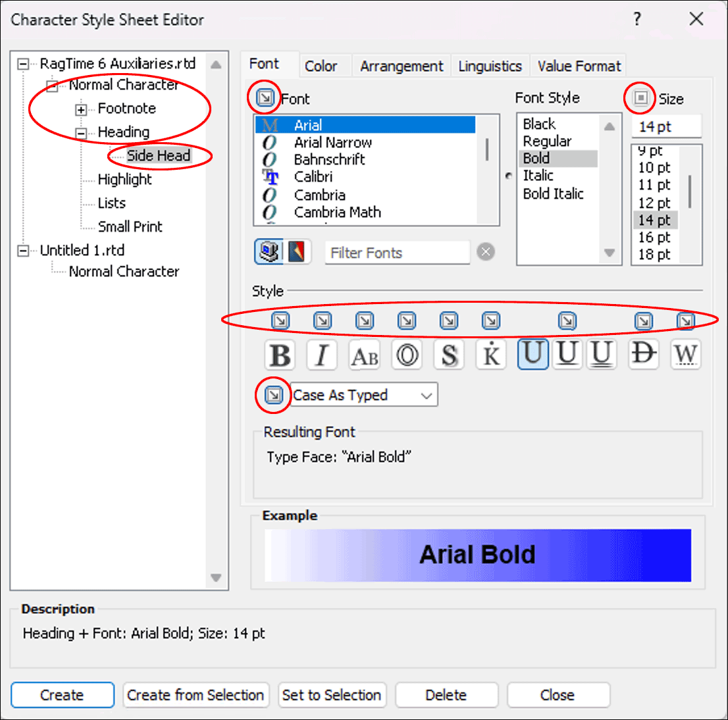
Task: Click the Word Underline W icon
Action: (x=685, y=355)
